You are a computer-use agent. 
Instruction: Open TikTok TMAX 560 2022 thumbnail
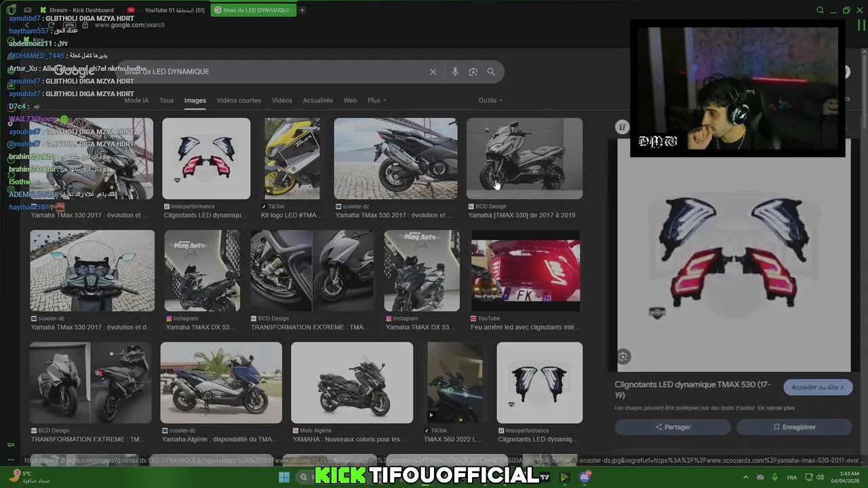tap(455, 383)
